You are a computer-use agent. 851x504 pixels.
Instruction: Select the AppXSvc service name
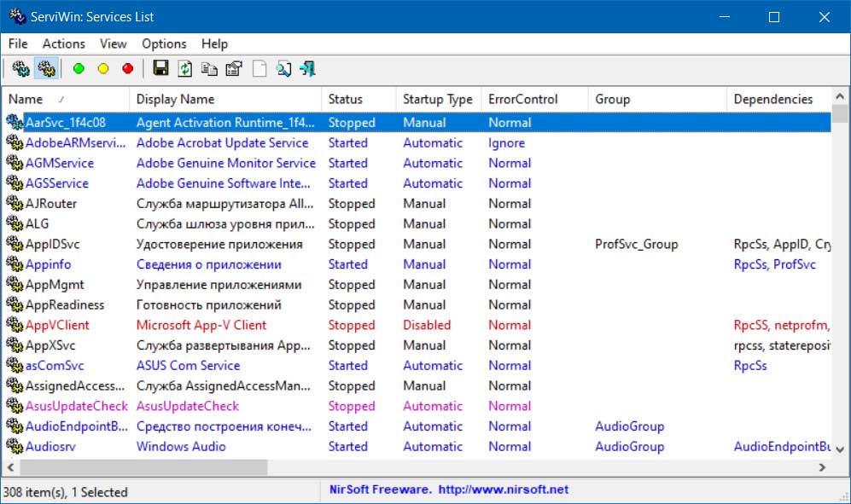point(50,345)
